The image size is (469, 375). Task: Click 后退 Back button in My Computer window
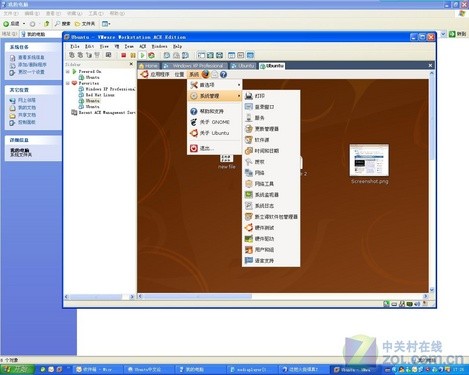coord(11,24)
